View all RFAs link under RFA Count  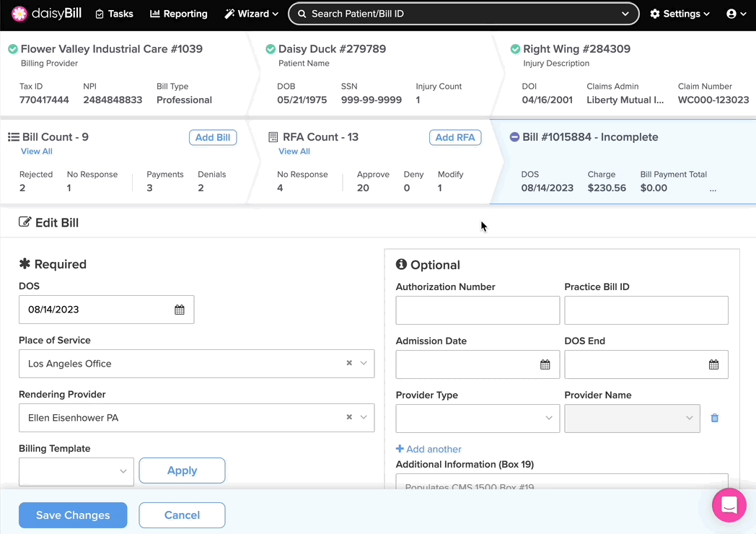[294, 151]
